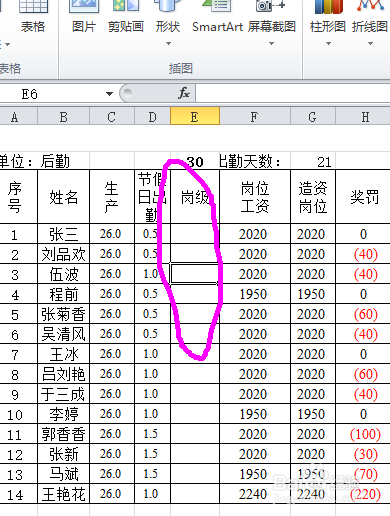This screenshot has width=390, height=516.
Task: Select column B header
Action: [63, 116]
